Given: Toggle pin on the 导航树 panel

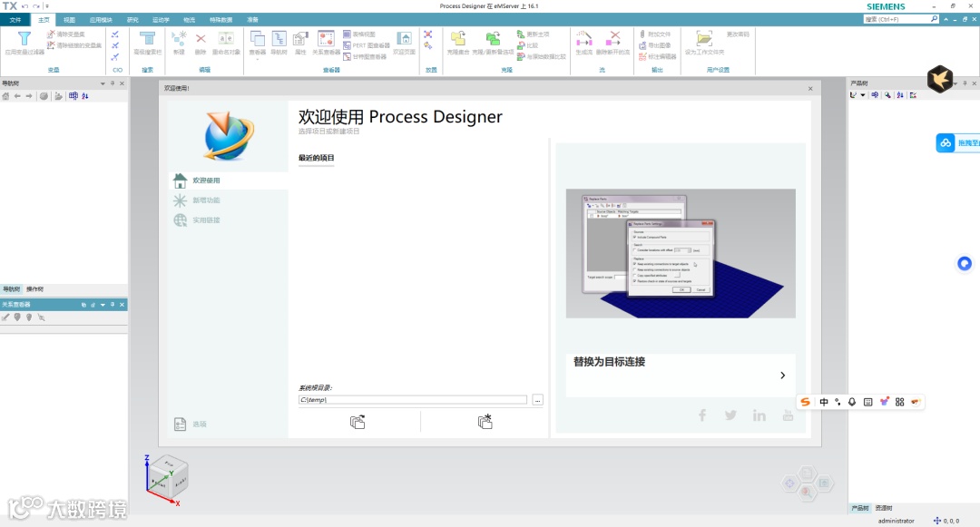Looking at the screenshot, I should (113, 83).
